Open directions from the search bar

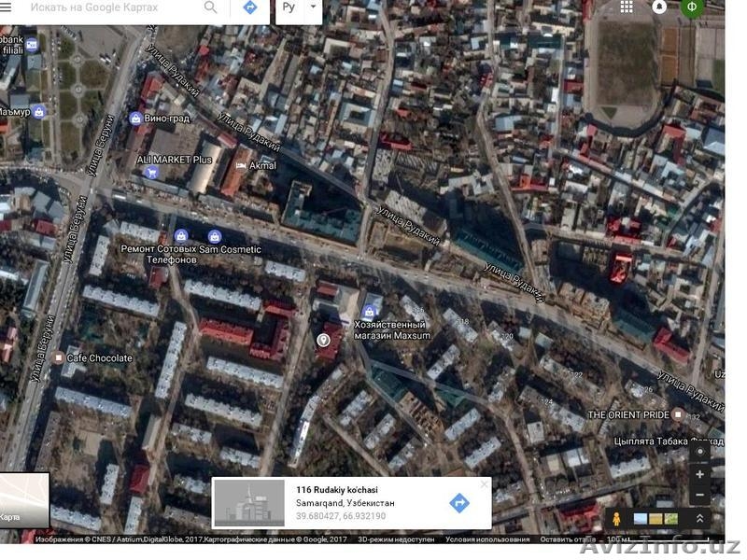click(250, 8)
